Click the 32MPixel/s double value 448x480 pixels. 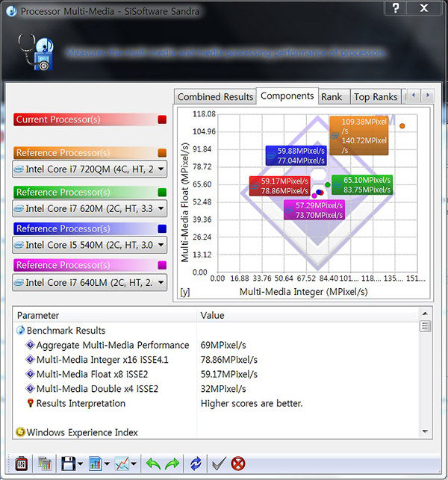pyautogui.click(x=223, y=389)
